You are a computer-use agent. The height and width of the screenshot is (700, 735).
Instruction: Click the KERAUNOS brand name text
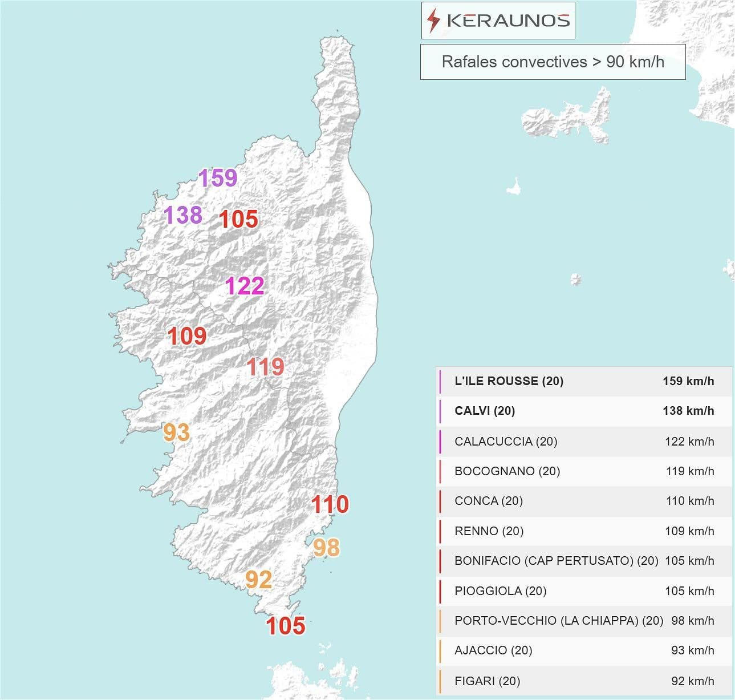tap(508, 21)
